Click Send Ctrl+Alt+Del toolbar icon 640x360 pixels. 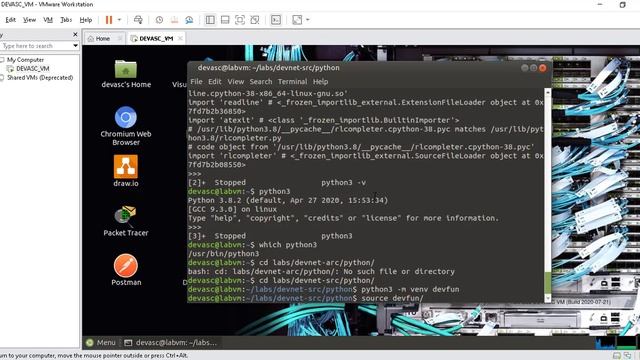[x=138, y=20]
